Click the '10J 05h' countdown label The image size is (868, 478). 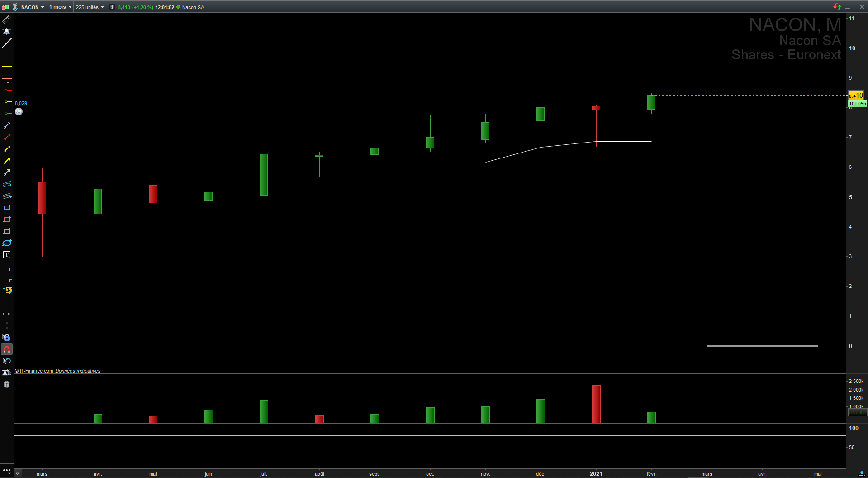pos(857,104)
